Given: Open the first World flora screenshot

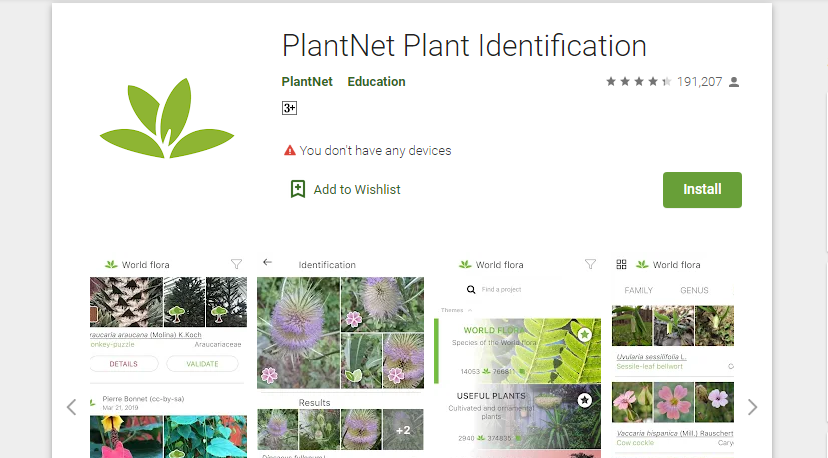Looking at the screenshot, I should pyautogui.click(x=168, y=357).
